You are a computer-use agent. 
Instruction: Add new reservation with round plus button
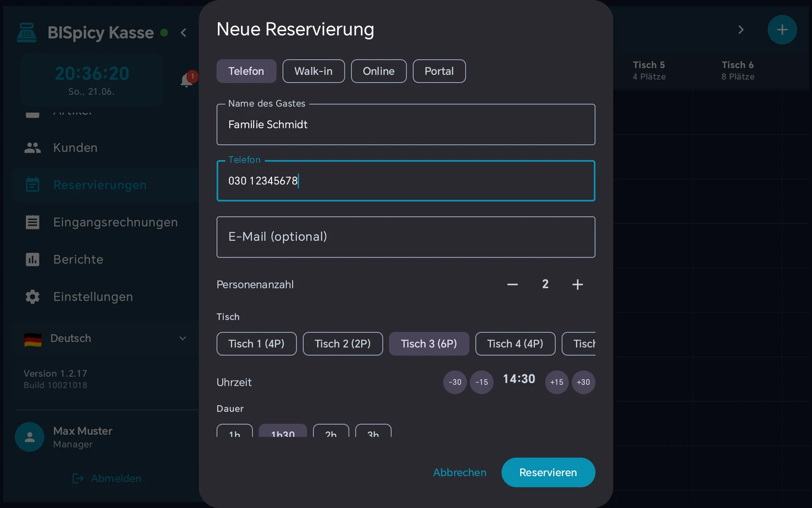tap(782, 30)
